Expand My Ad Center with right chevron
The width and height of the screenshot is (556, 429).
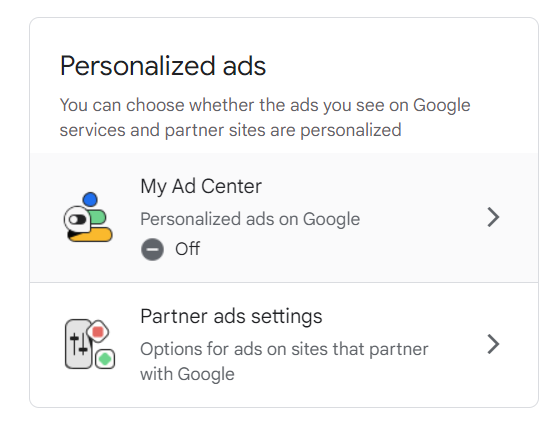(493, 217)
